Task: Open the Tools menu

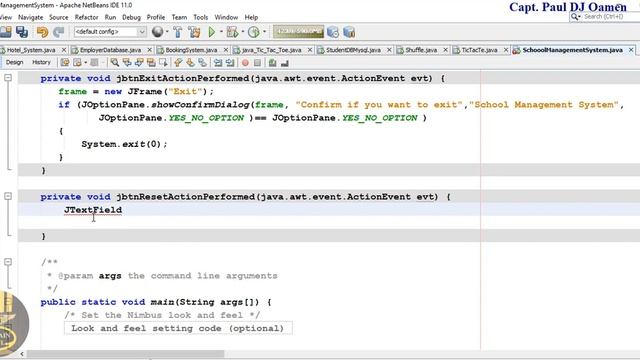Action: point(200,17)
